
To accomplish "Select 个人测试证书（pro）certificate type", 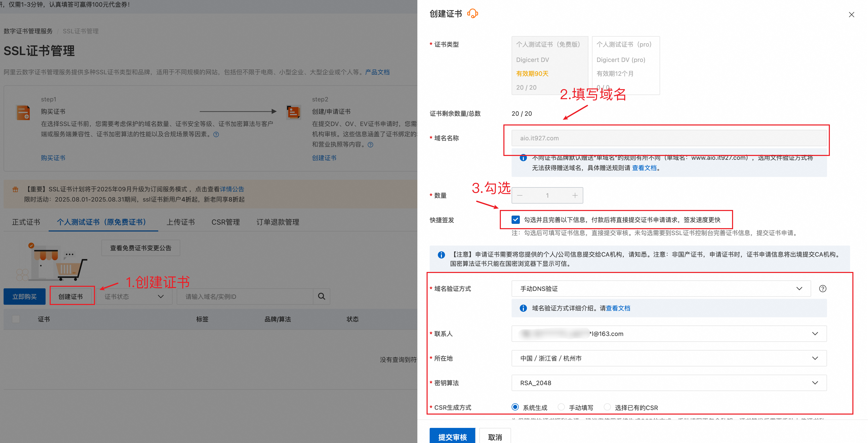I will [x=626, y=65].
